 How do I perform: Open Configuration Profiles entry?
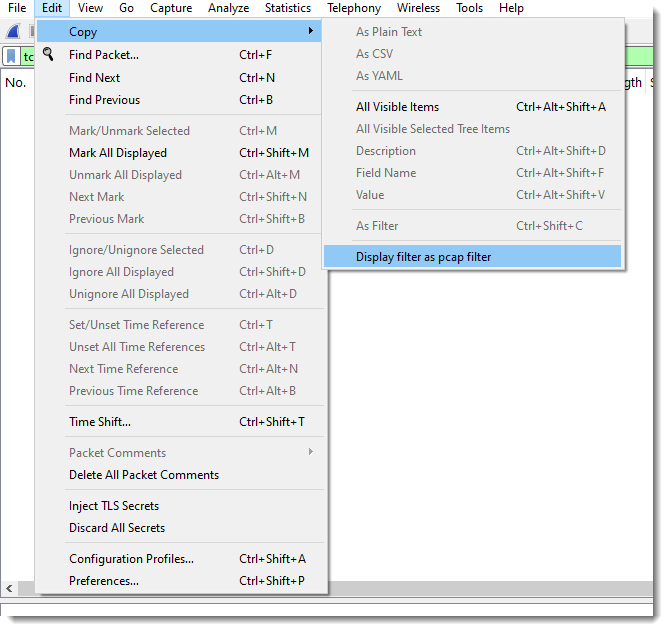tap(131, 559)
